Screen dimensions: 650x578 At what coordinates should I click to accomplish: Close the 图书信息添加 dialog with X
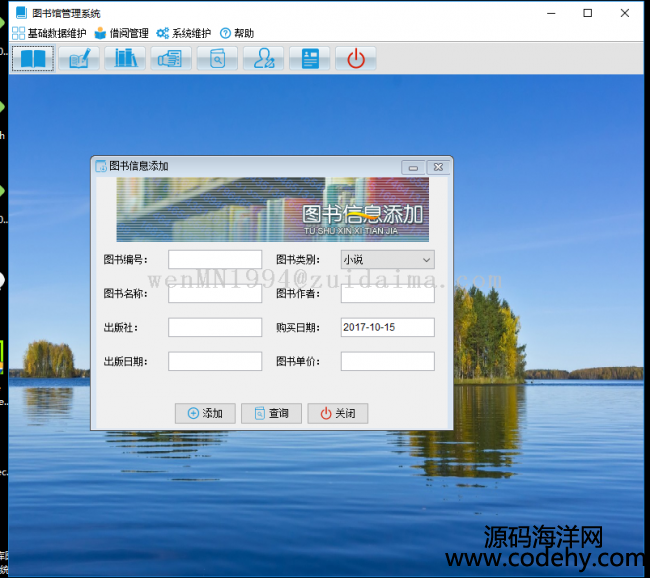pos(439,167)
